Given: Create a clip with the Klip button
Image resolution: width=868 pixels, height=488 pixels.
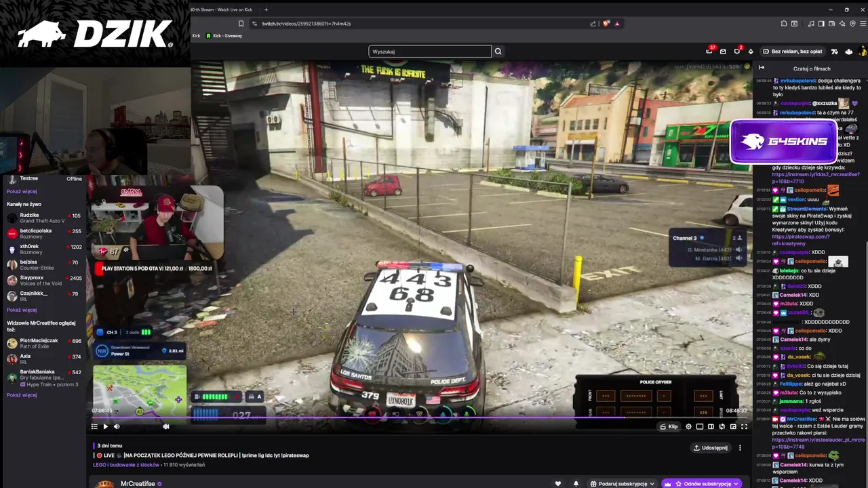Looking at the screenshot, I should click(x=669, y=426).
